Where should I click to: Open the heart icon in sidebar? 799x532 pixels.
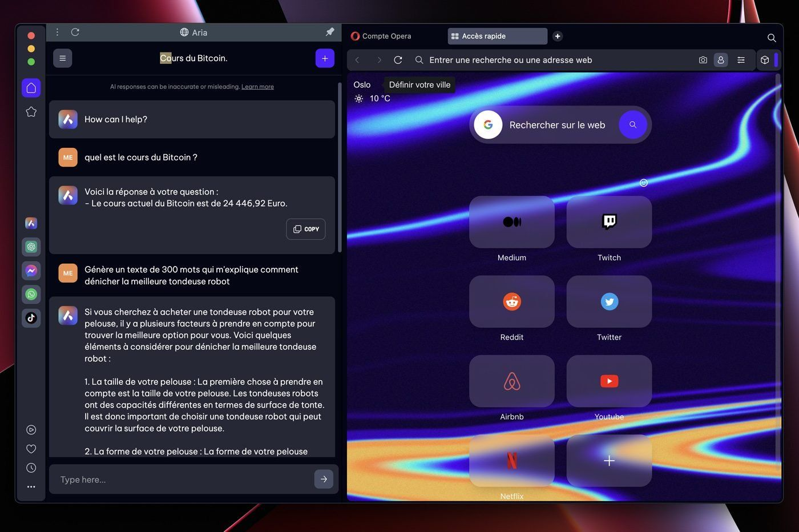pos(31,449)
